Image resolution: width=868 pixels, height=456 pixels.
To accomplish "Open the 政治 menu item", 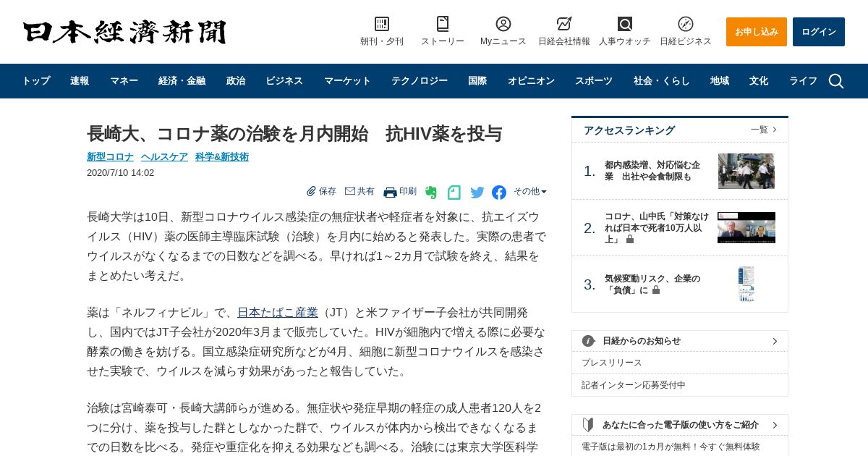I will click(236, 81).
